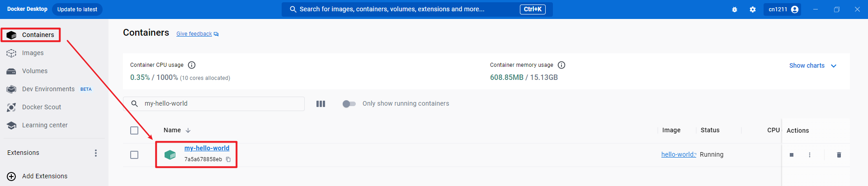Click the Update to latest button
Screen dimensions: 868x186
click(77, 9)
